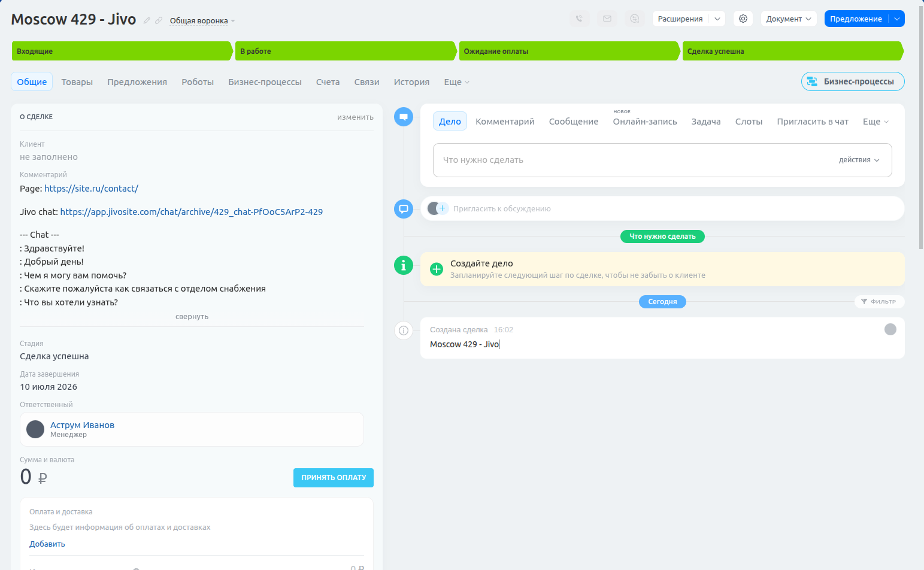The height and width of the screenshot is (570, 924).
Task: Click grey user avatar in Создана сделка entry
Action: pyautogui.click(x=890, y=329)
